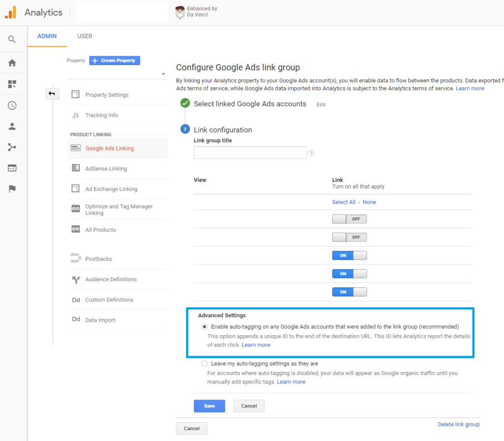
Task: Click the Google Analytics logo
Action: (11, 12)
